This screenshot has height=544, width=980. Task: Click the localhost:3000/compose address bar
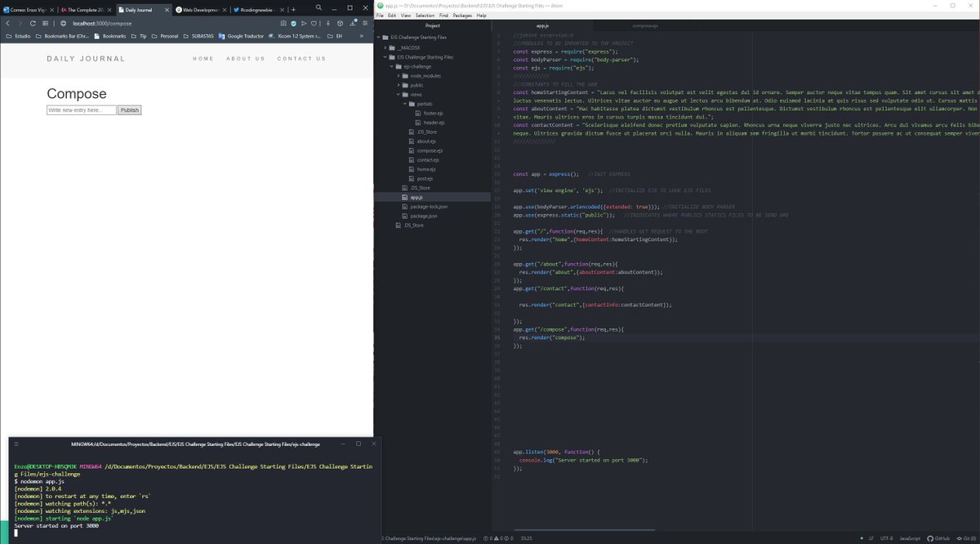pos(102,24)
